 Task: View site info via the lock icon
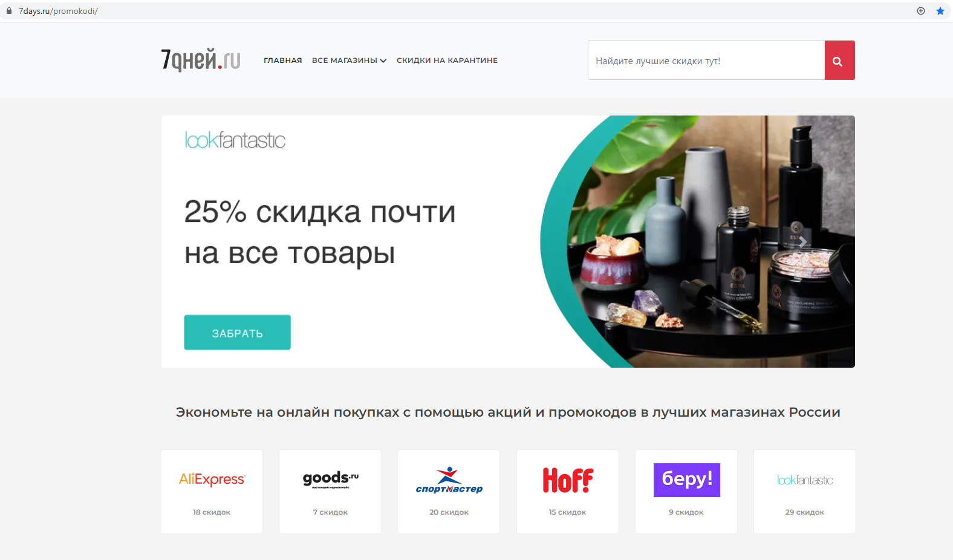(x=9, y=11)
